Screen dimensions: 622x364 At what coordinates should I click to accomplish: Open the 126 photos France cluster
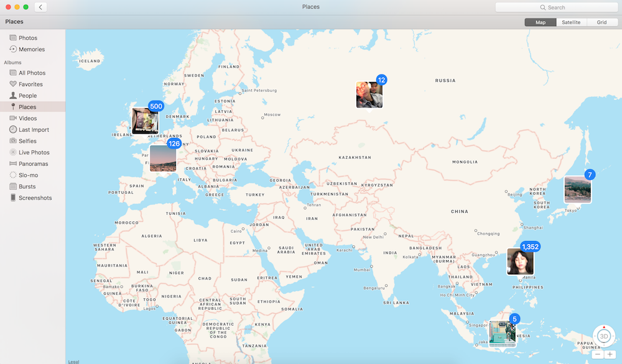163,158
